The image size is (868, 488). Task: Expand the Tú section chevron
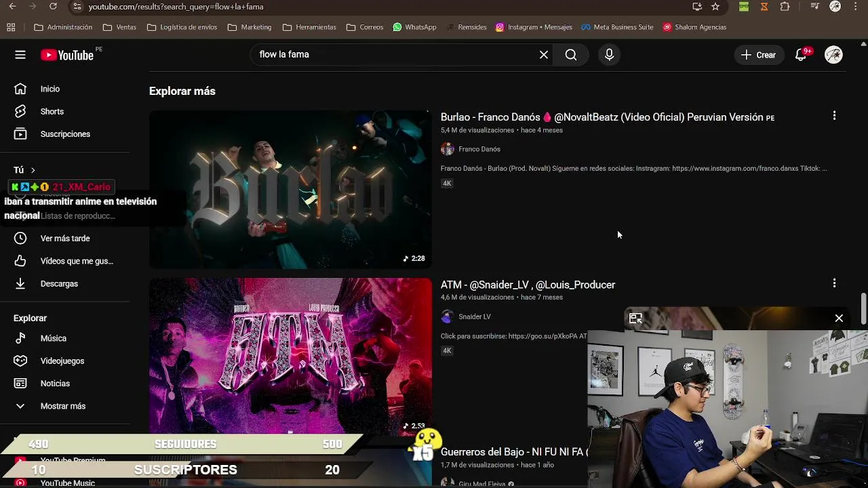coord(33,170)
